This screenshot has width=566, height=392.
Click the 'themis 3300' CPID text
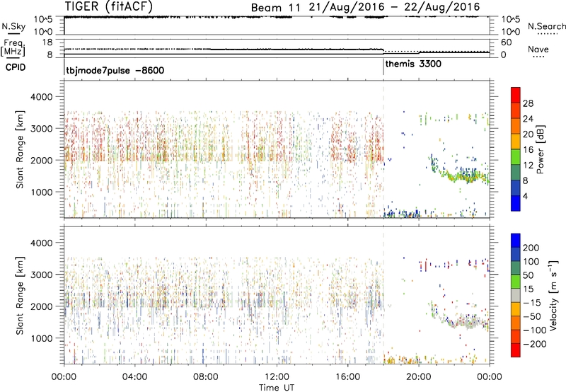(413, 64)
